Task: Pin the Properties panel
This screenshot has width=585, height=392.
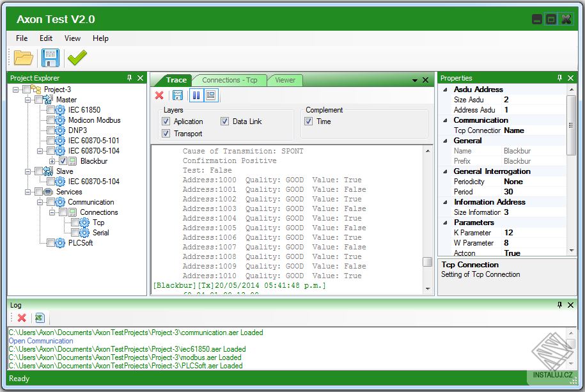Action: (559, 77)
